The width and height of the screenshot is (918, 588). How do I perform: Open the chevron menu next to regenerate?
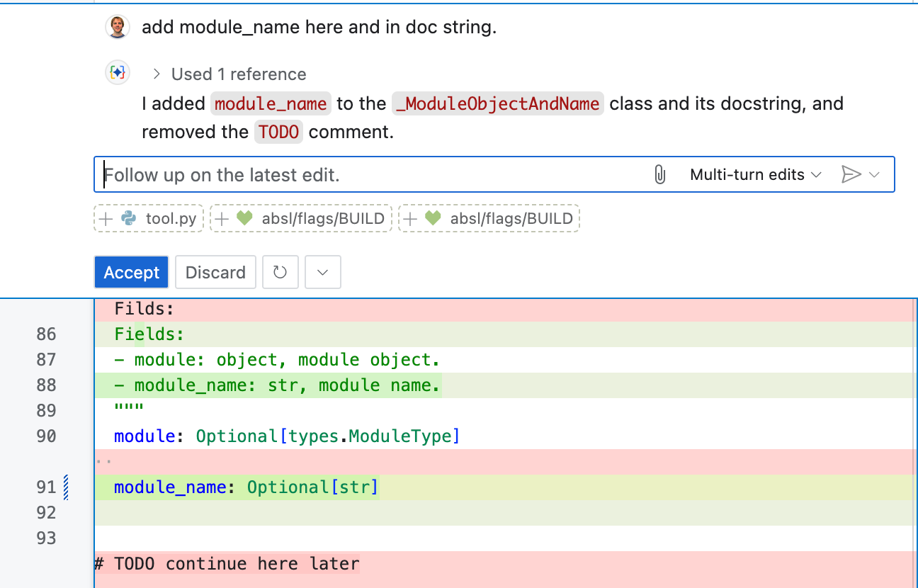(x=322, y=273)
